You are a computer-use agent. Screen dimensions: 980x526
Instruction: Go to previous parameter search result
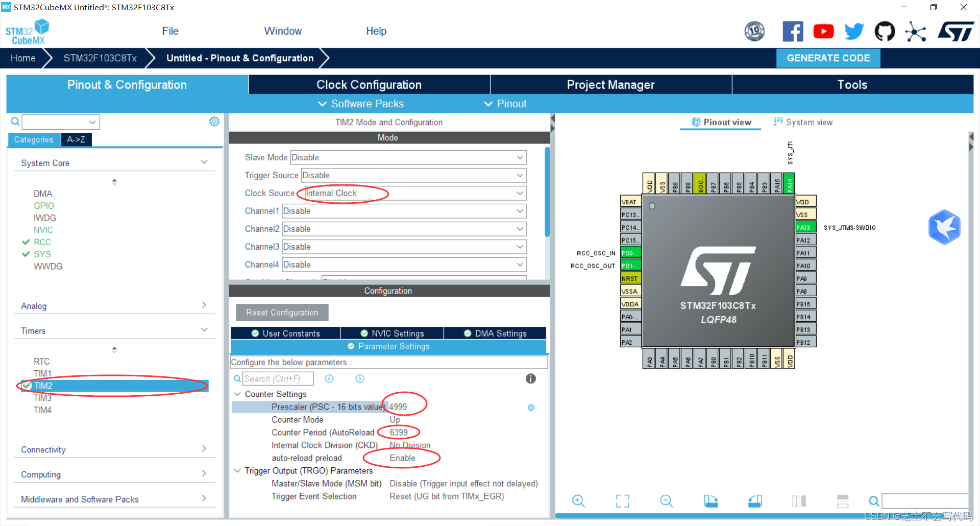coord(329,378)
